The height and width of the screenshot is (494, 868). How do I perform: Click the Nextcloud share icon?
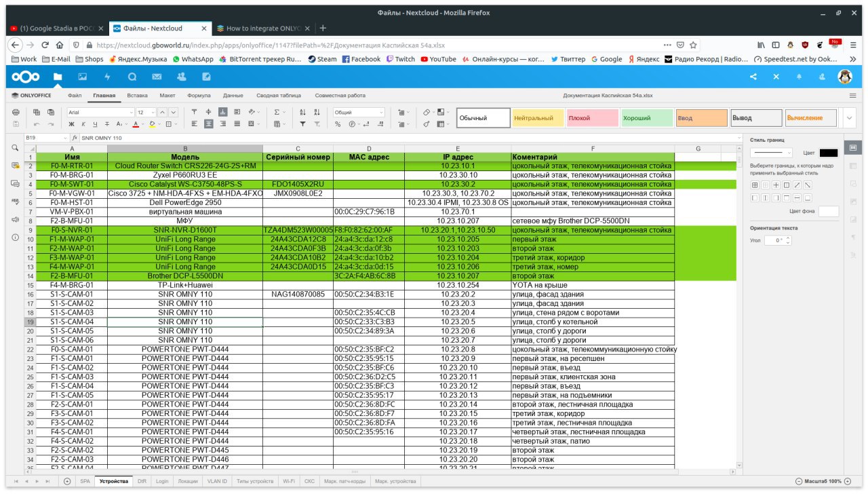coord(753,77)
